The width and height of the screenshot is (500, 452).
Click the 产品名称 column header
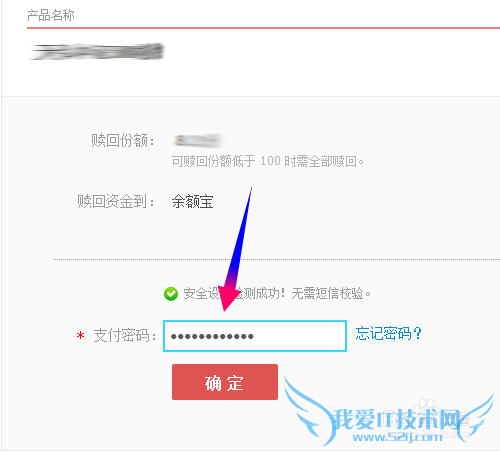point(51,15)
